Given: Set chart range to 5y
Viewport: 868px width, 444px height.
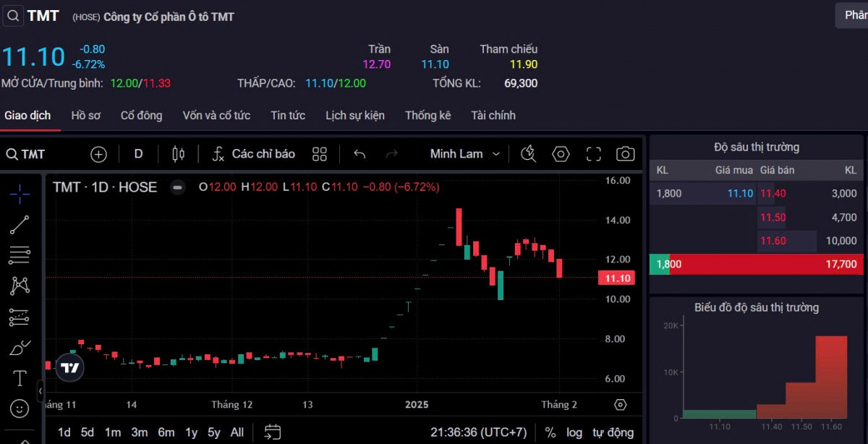Looking at the screenshot, I should pyautogui.click(x=214, y=432).
